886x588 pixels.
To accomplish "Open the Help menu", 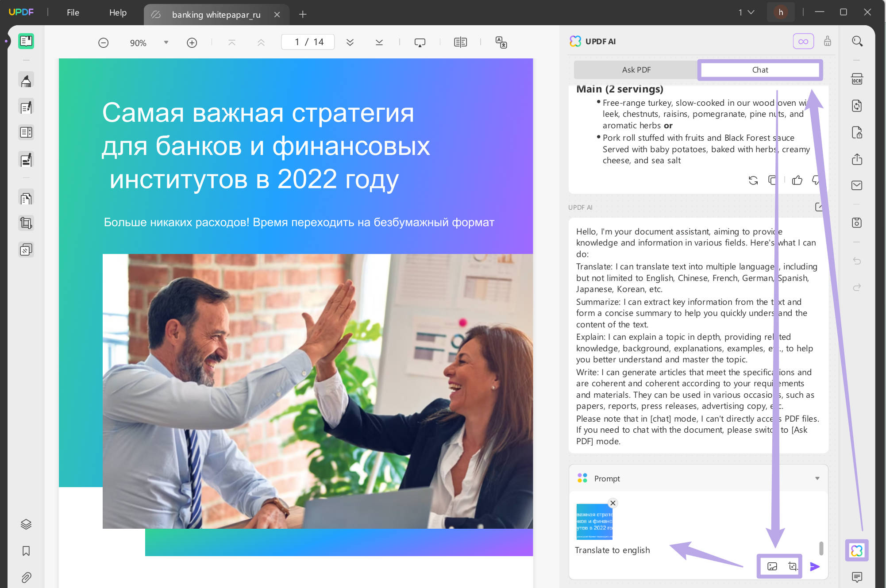I will click(x=117, y=12).
